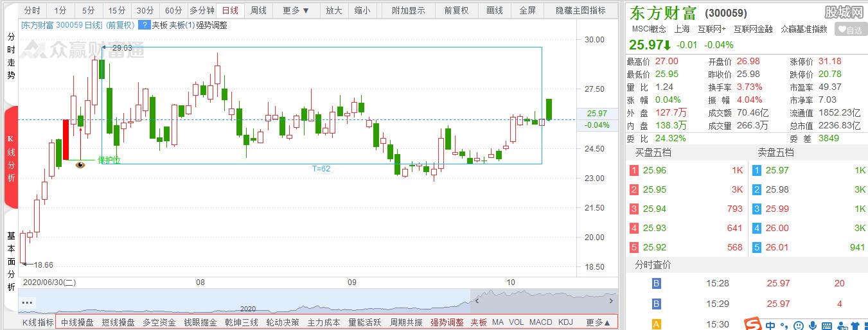Image resolution: width=868 pixels, height=330 pixels.
Task: Select the VOL indicator
Action: point(517,322)
